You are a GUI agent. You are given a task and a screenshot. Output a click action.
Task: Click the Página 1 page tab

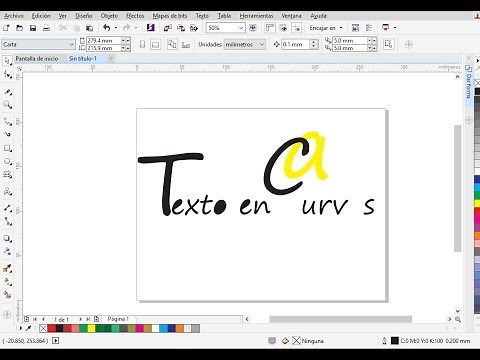tap(118, 319)
